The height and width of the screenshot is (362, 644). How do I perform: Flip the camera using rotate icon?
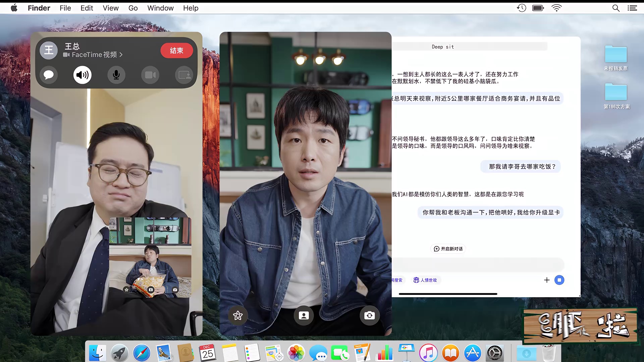pos(369,315)
